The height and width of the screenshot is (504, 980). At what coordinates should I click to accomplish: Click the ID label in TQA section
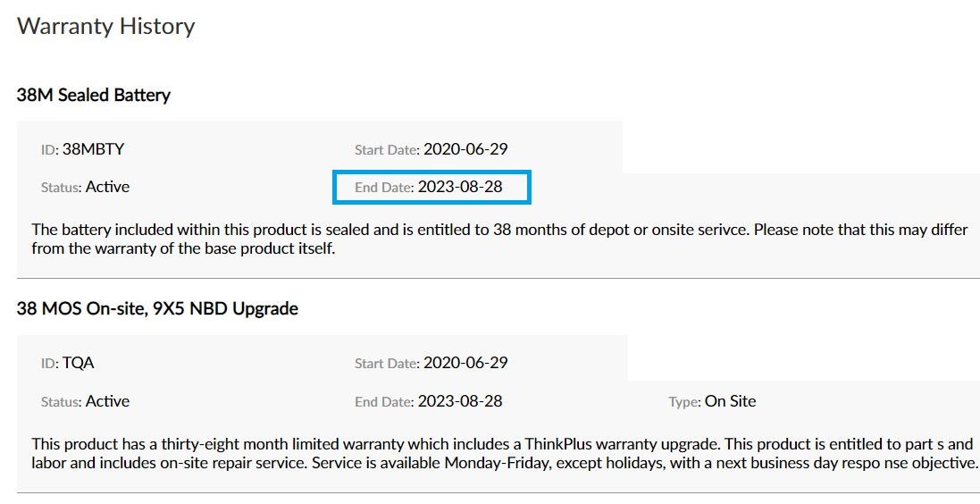50,364
